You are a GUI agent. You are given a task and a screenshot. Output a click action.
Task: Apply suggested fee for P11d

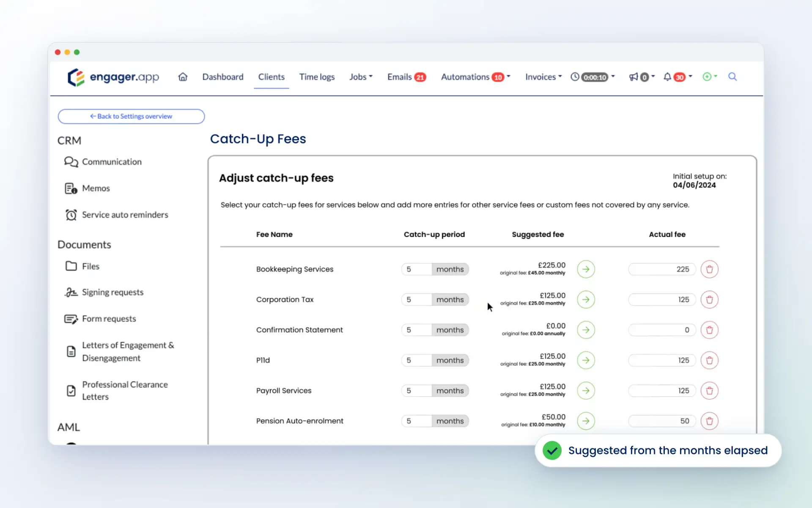point(586,360)
